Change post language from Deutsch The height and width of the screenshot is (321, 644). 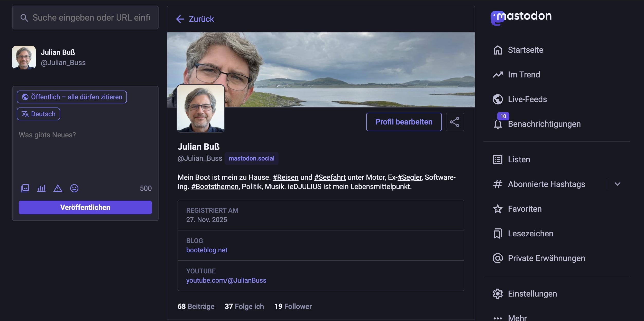(x=38, y=114)
